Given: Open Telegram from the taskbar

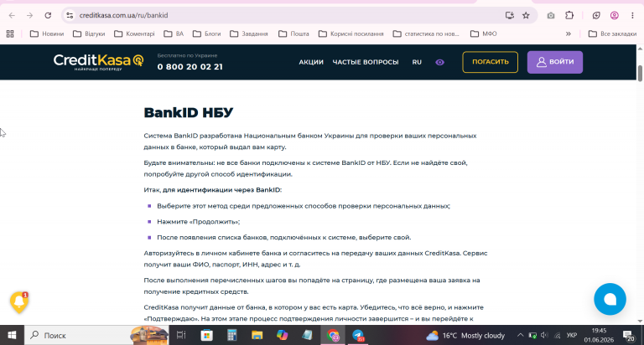Looking at the screenshot, I should 358,336.
